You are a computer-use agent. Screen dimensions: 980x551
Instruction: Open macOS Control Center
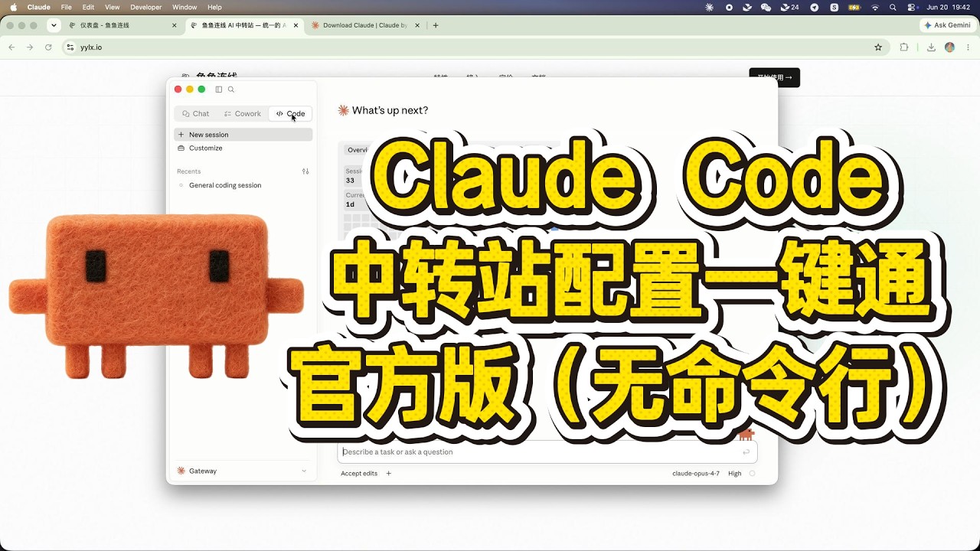(911, 7)
